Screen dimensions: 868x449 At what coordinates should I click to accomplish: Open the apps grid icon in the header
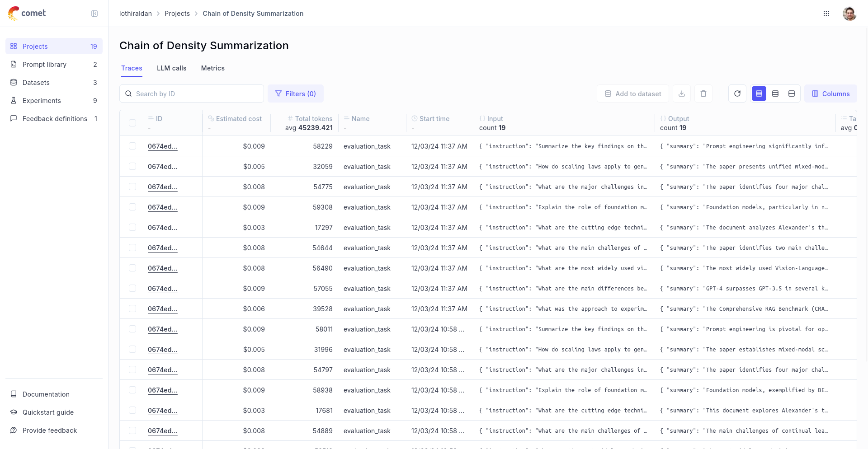(x=826, y=14)
